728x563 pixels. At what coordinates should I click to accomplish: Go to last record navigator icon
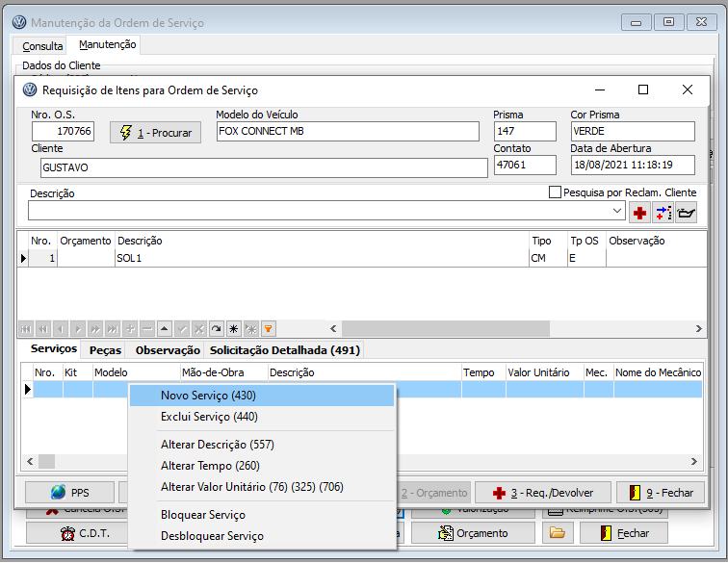(113, 329)
